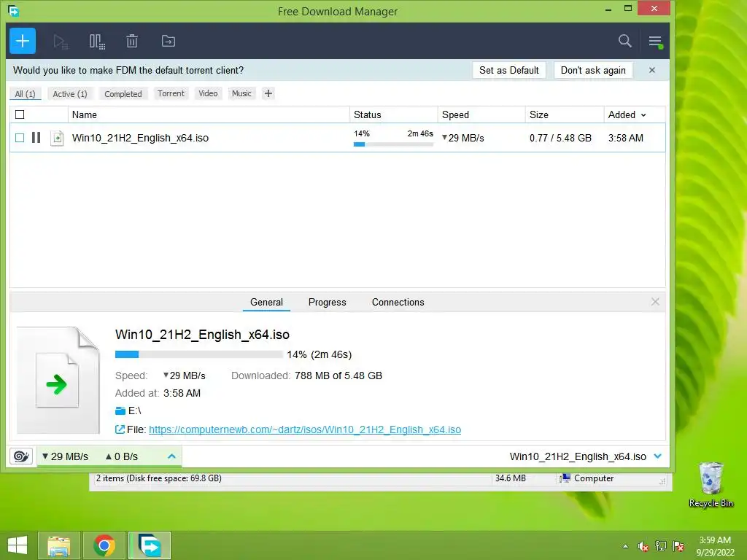Viewport: 747px width, 560px height.
Task: Select the Torrent filter tab
Action: pyautogui.click(x=171, y=93)
